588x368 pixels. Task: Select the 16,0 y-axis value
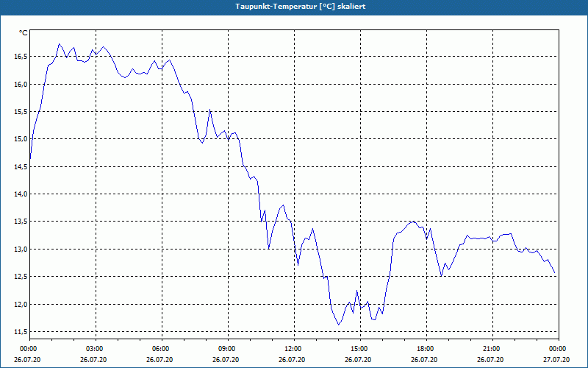[21, 85]
